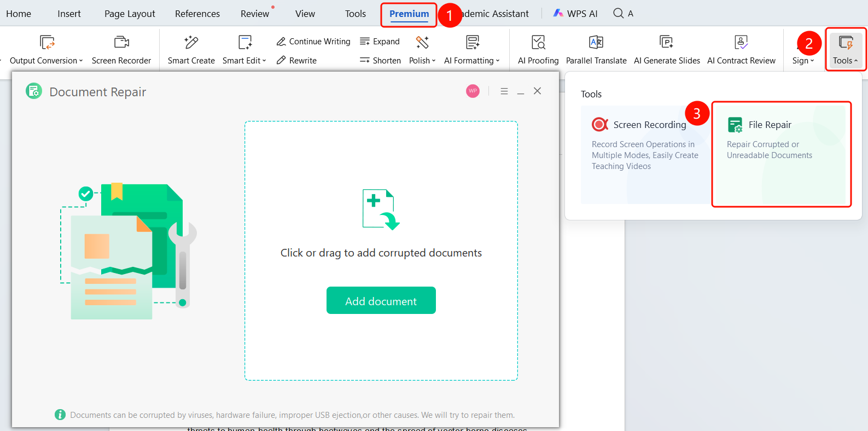The width and height of the screenshot is (868, 431).
Task: Switch to the Home tab
Action: click(19, 14)
